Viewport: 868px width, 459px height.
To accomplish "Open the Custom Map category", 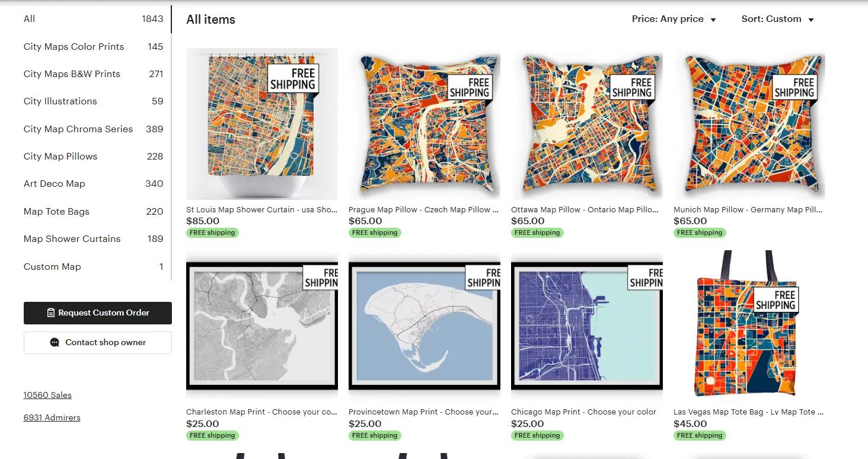I will pos(52,266).
